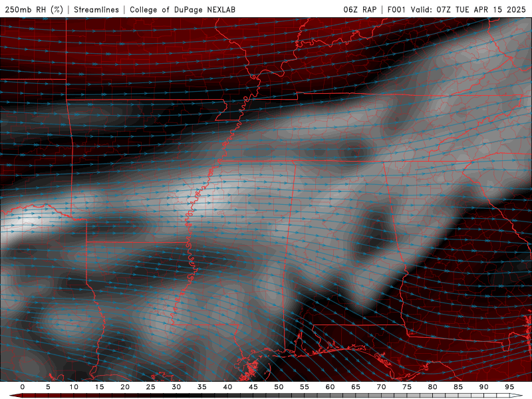Screen dimensions: 532x399
Task: Click 'Valid: 07Z TUE APR 15 2025' text
Action: (x=468, y=9)
